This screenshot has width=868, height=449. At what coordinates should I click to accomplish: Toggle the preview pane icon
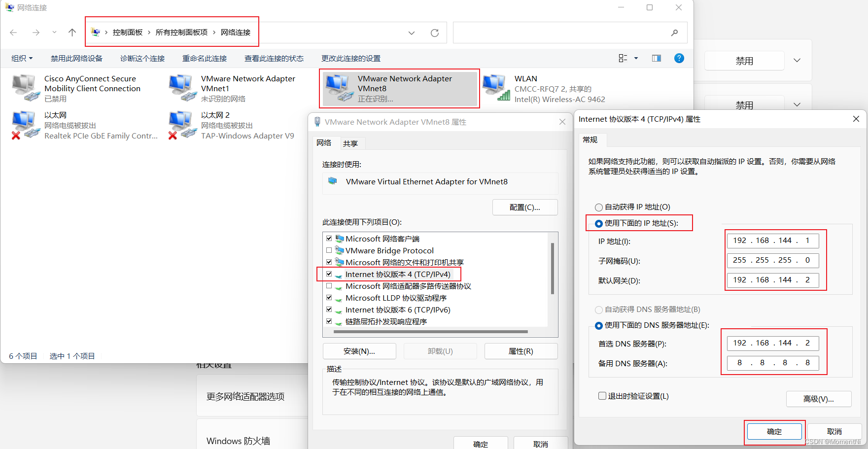[x=656, y=58]
